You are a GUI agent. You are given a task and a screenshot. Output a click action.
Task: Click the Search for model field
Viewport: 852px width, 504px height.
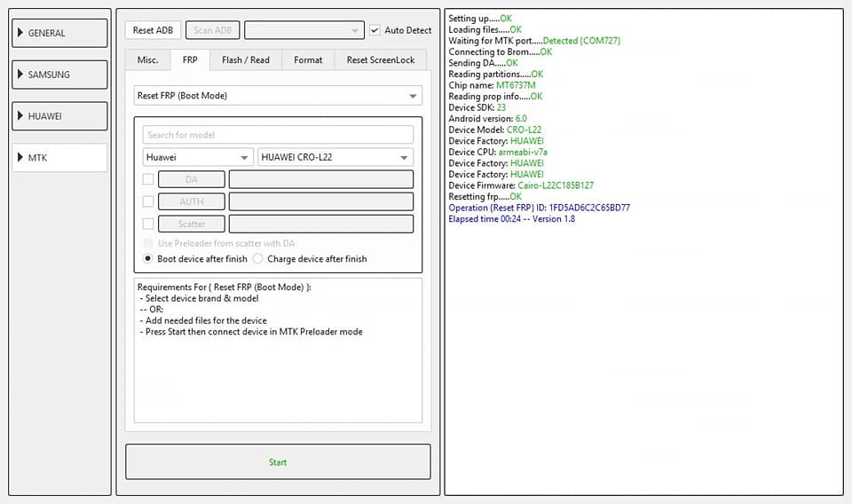click(278, 135)
